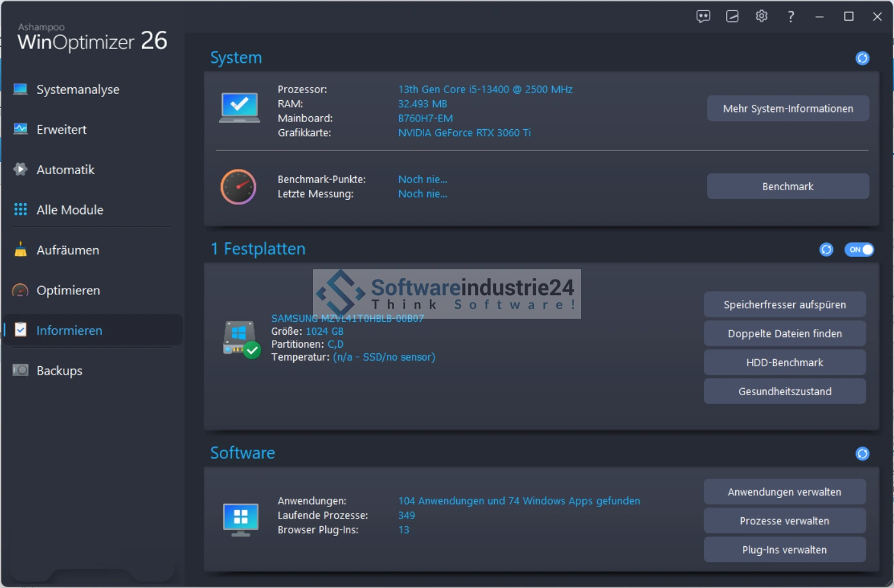This screenshot has width=894, height=588.
Task: Go to Aufräumen section
Action: coord(67,250)
